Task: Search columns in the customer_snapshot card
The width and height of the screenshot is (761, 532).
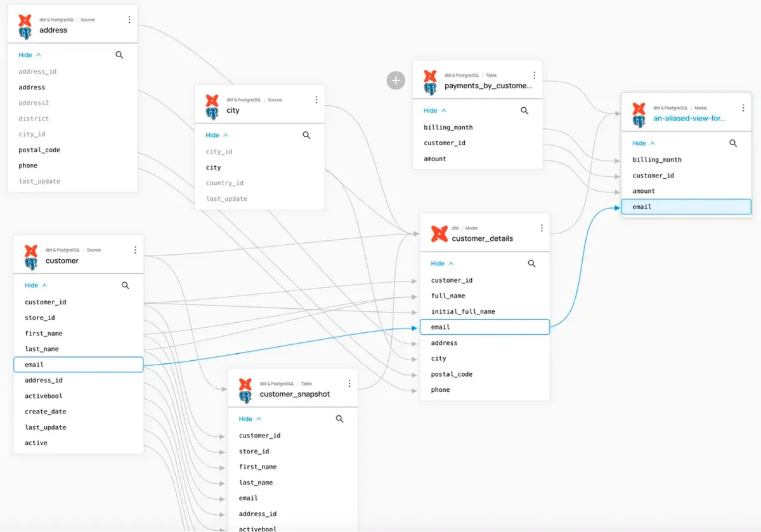Action: point(339,418)
